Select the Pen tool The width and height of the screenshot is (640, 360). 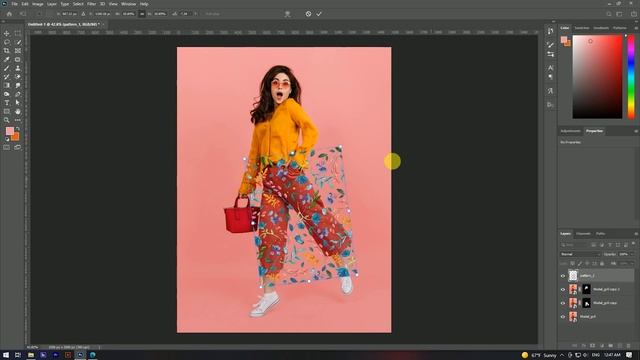pyautogui.click(x=18, y=94)
